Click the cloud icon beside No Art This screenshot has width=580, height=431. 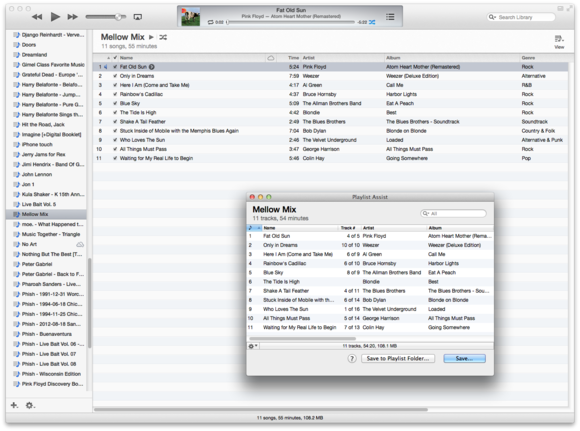pos(80,245)
